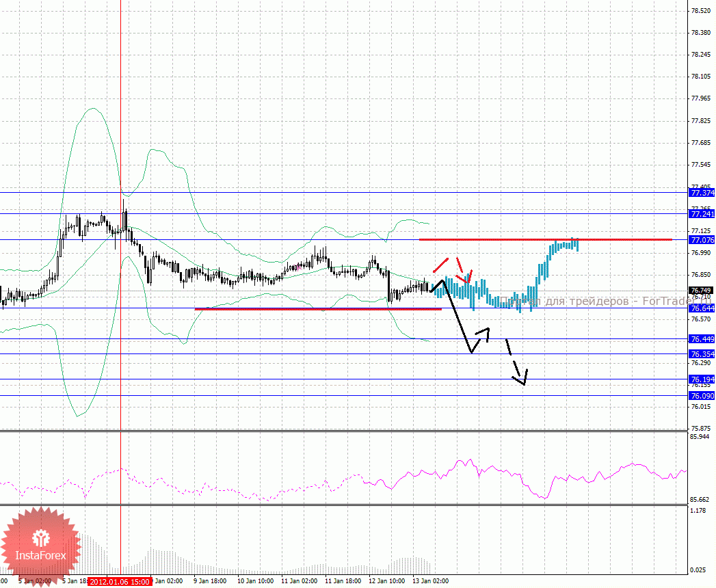Select the 76.194 price level label
This screenshot has height=588, width=716.
point(702,379)
